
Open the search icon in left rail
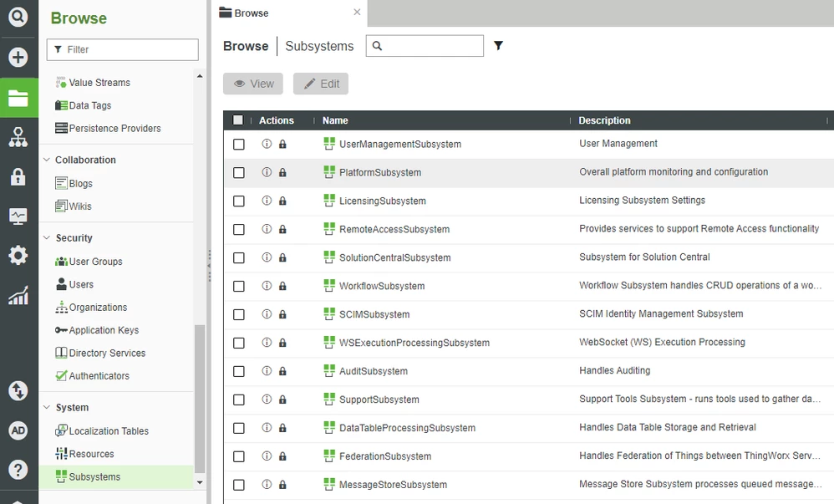18,17
